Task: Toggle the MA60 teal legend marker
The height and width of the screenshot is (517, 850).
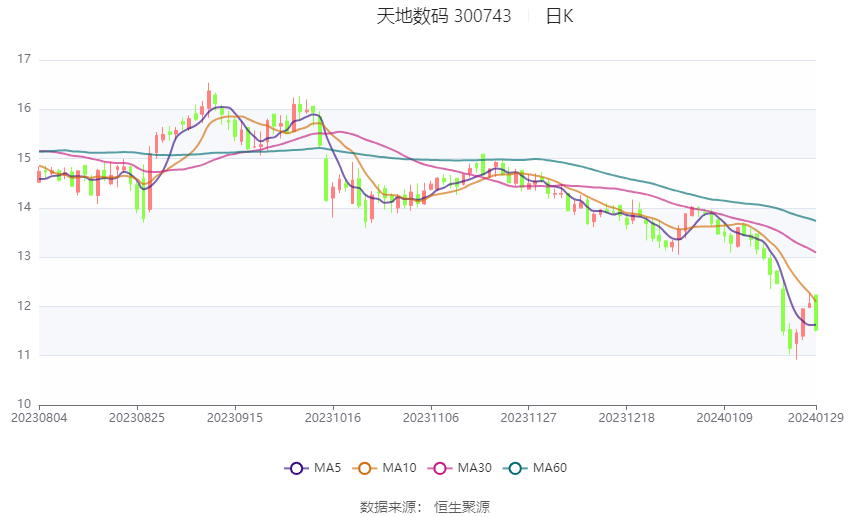Action: tap(515, 468)
